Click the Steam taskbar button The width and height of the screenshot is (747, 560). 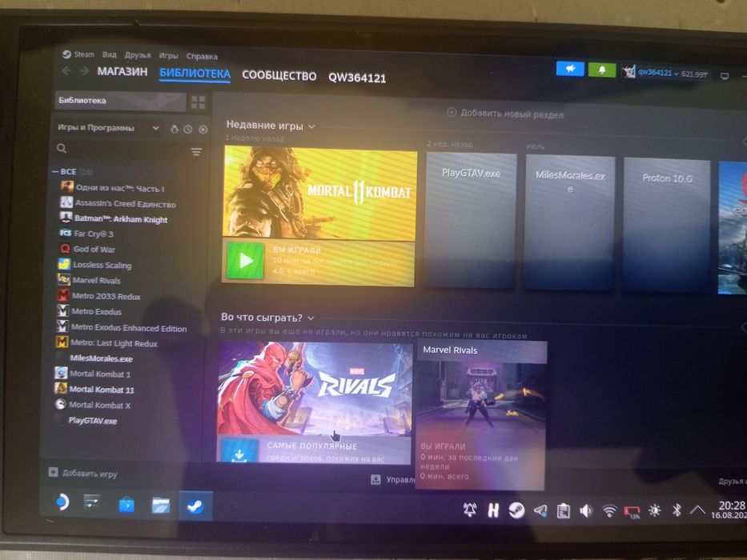pos(196,506)
